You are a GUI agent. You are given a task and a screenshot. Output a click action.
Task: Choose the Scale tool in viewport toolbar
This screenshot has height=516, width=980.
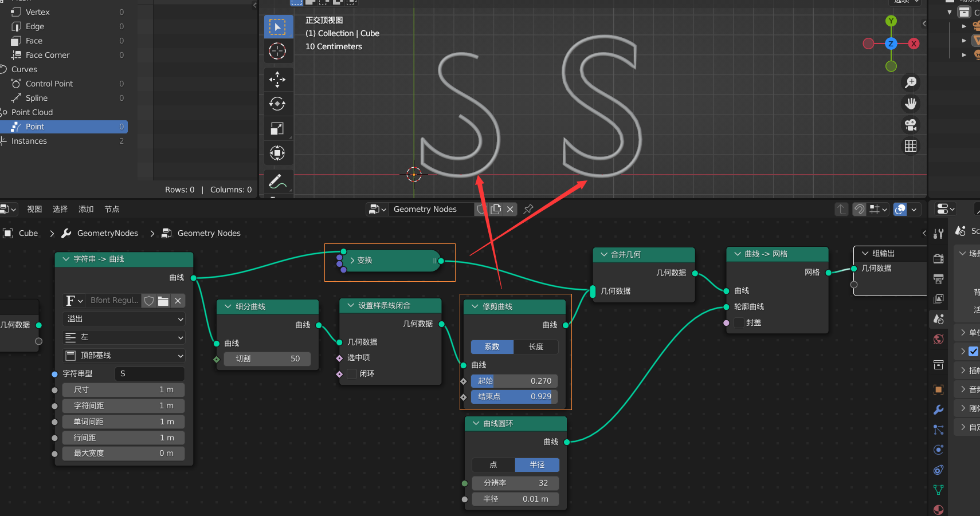278,128
